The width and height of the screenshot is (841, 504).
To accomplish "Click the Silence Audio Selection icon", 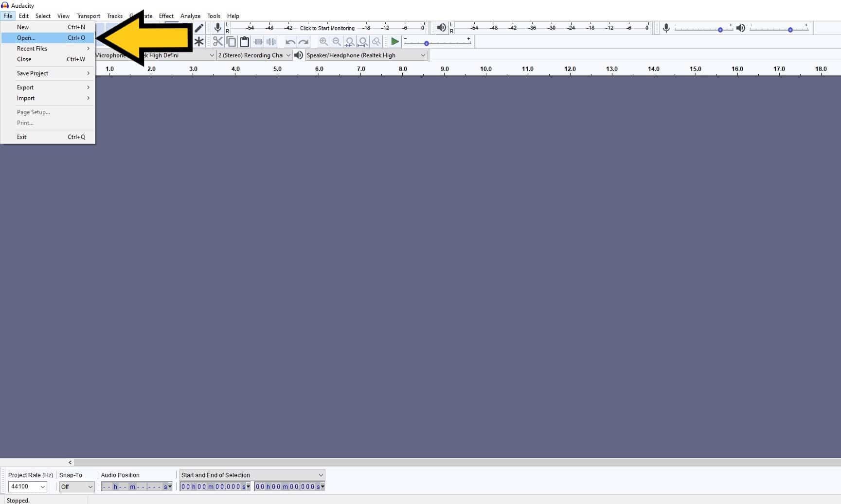I will coord(271,42).
